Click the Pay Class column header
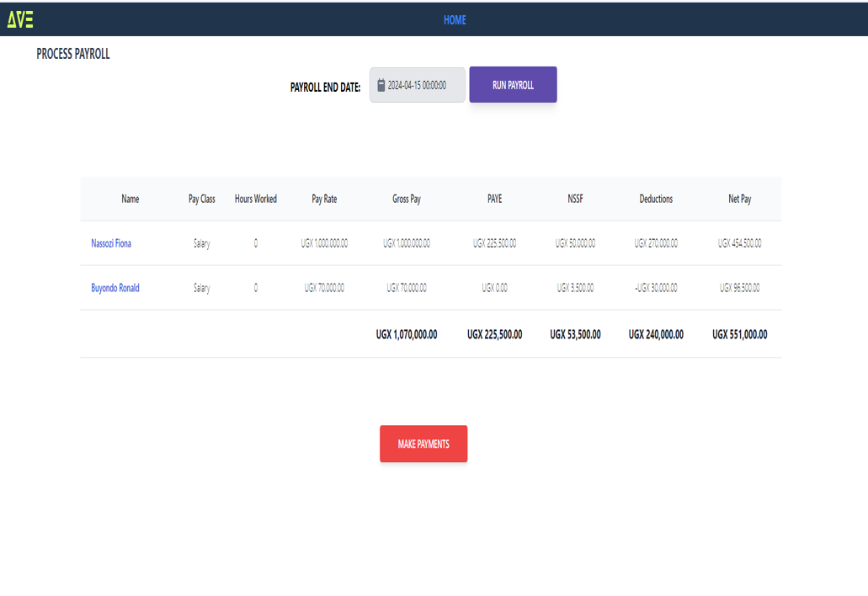This screenshot has height=596, width=868. 200,200
